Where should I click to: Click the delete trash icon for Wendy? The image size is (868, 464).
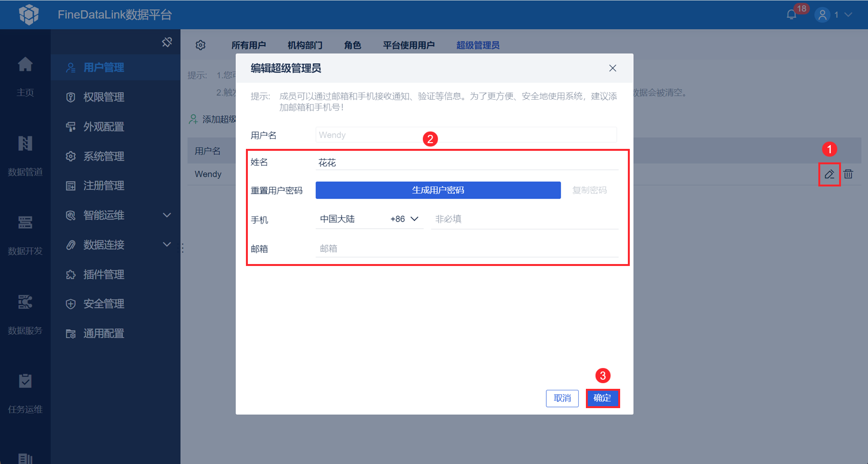coord(848,174)
